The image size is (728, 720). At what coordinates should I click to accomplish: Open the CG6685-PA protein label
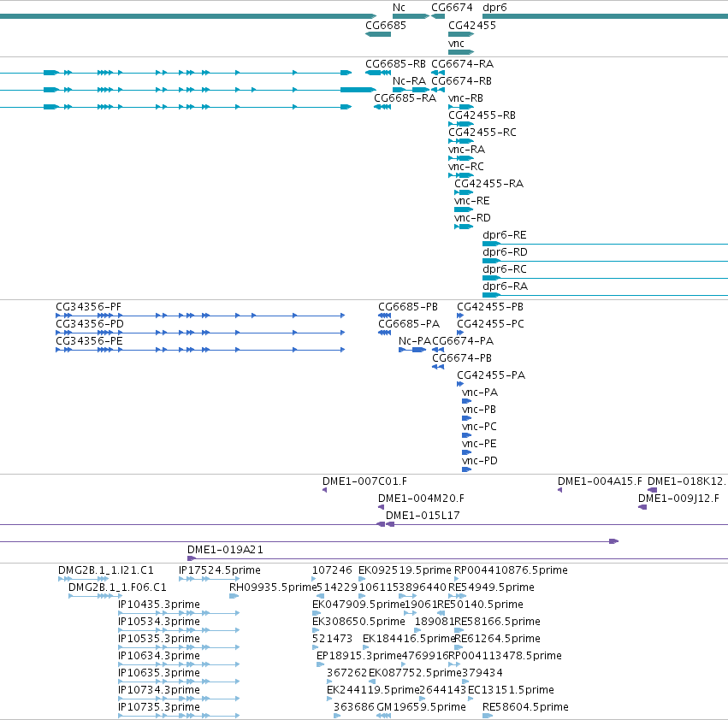pos(409,323)
